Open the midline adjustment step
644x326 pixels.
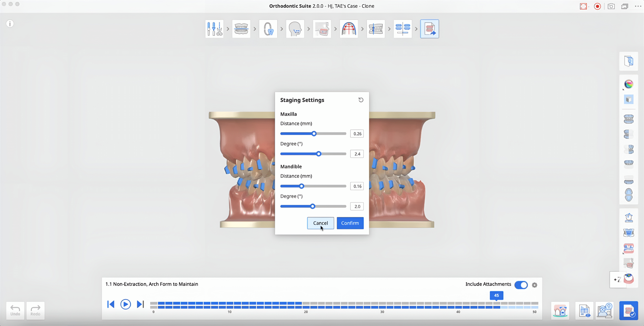pyautogui.click(x=376, y=29)
